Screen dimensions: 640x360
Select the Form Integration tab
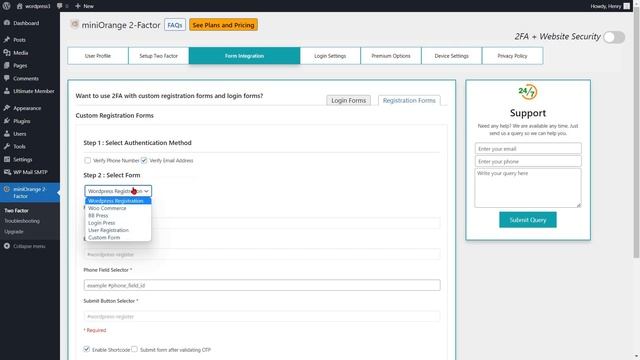(x=244, y=56)
